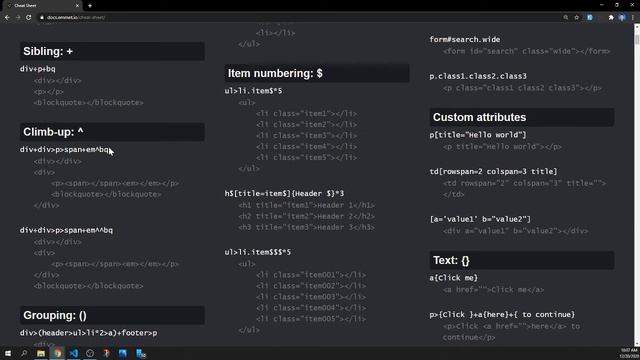The width and height of the screenshot is (640, 360).
Task: Click the 'Custom attributes' section heading
Action: pyautogui.click(x=522, y=117)
